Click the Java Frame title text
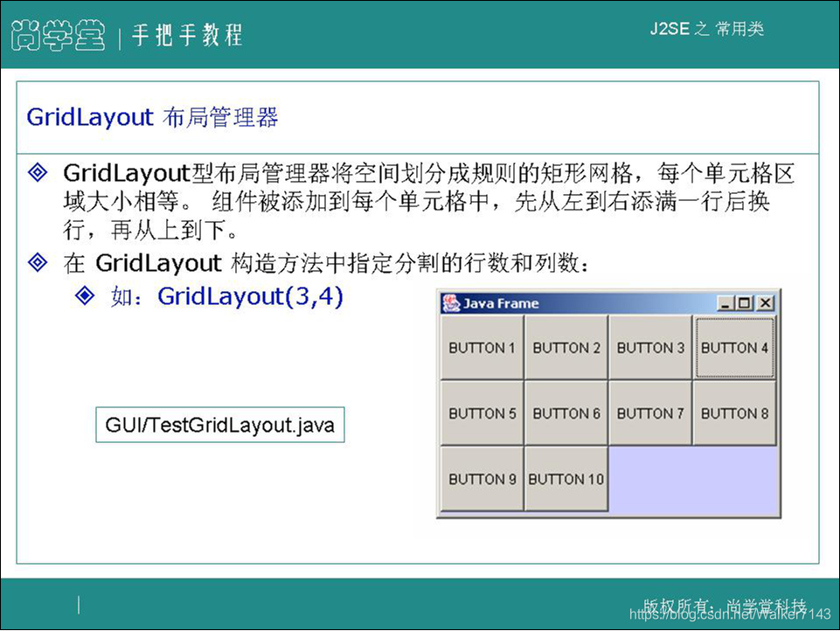 click(501, 304)
